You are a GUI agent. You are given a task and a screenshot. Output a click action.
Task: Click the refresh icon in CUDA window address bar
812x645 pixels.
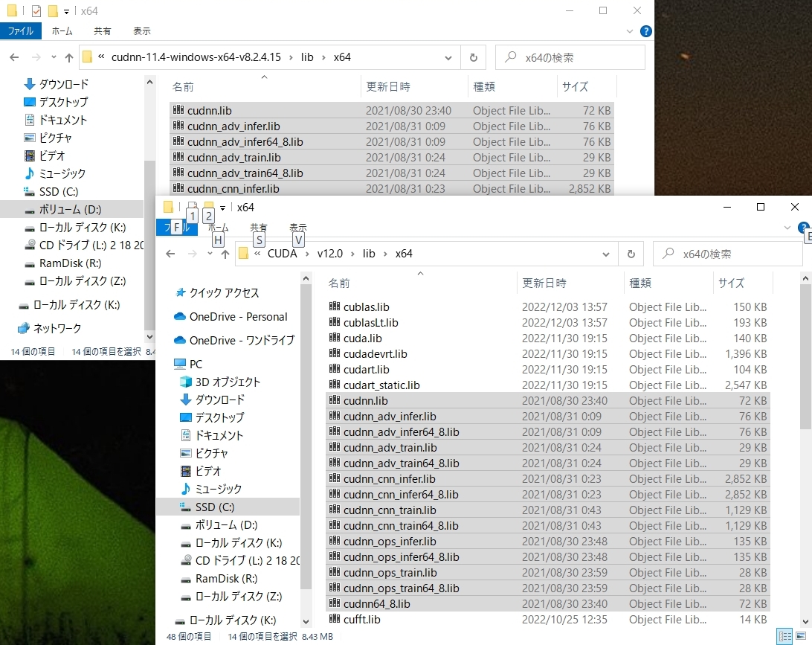(631, 254)
